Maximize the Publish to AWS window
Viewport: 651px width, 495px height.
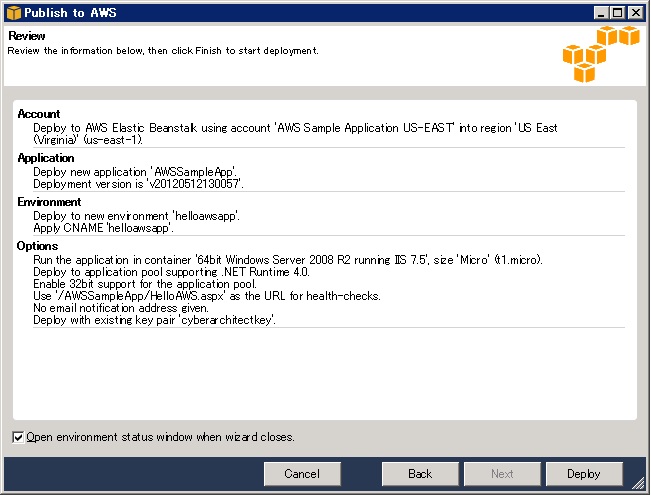[618, 13]
